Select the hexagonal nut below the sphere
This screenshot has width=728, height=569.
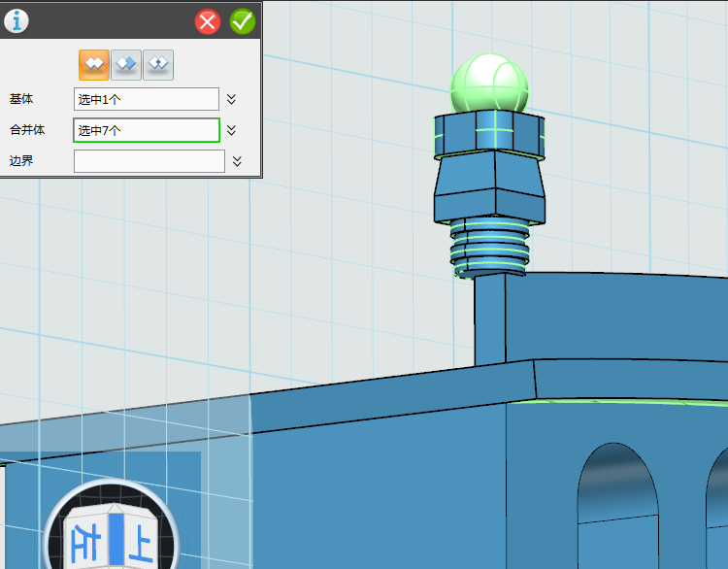tap(488, 135)
